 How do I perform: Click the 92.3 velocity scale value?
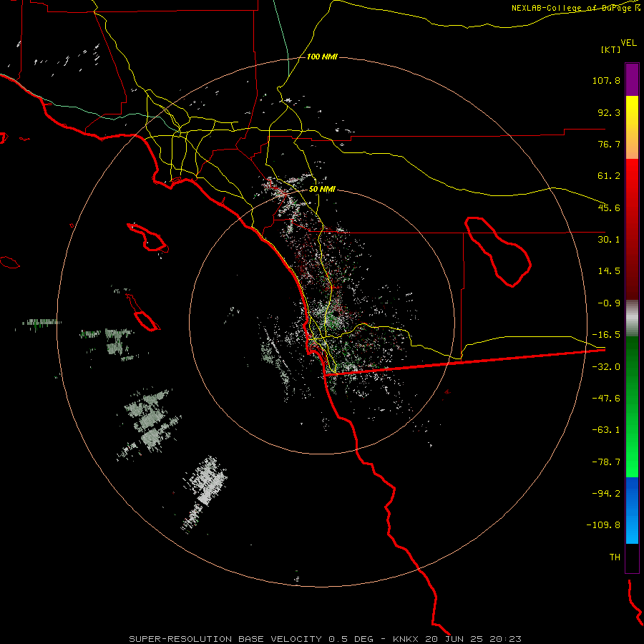[609, 112]
